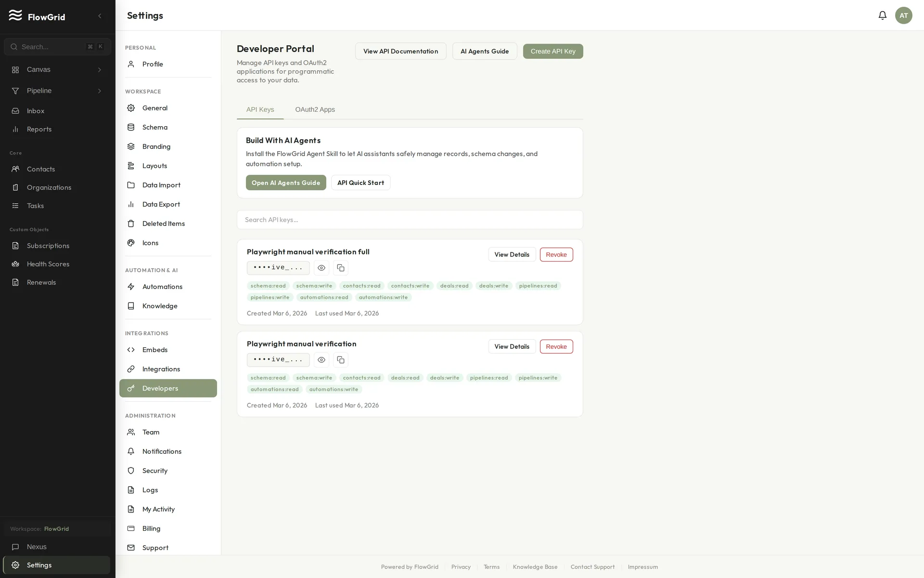The width and height of the screenshot is (924, 578).
Task: Reveal the 'verification full' key with eye icon
Action: click(321, 268)
